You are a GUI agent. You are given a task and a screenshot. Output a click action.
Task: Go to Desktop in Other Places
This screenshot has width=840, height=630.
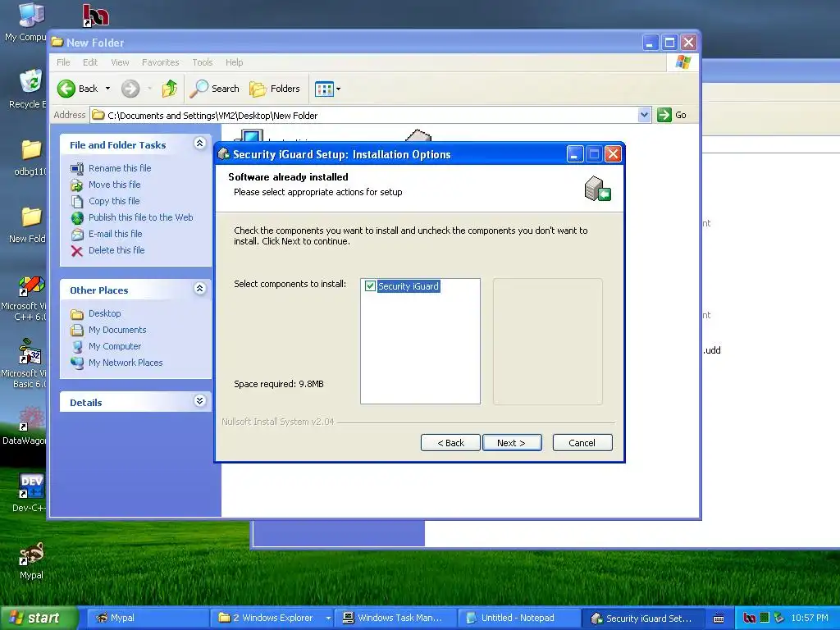tap(104, 313)
